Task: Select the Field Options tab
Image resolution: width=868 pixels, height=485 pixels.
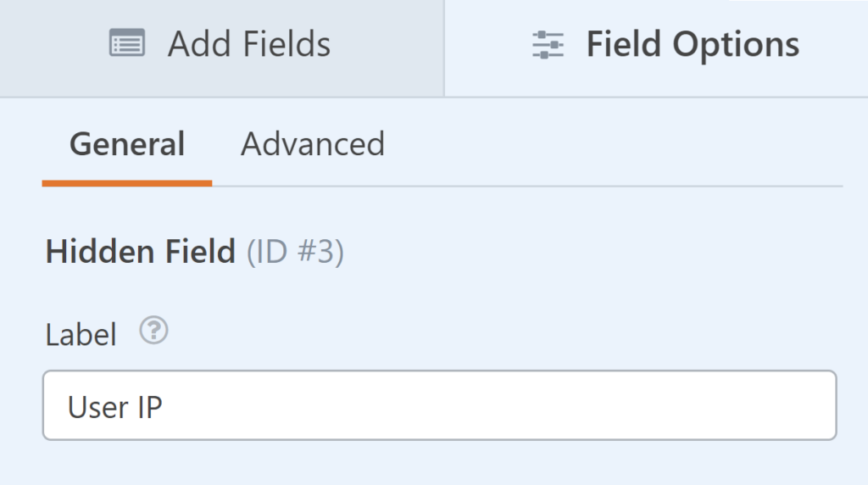Action: [657, 48]
